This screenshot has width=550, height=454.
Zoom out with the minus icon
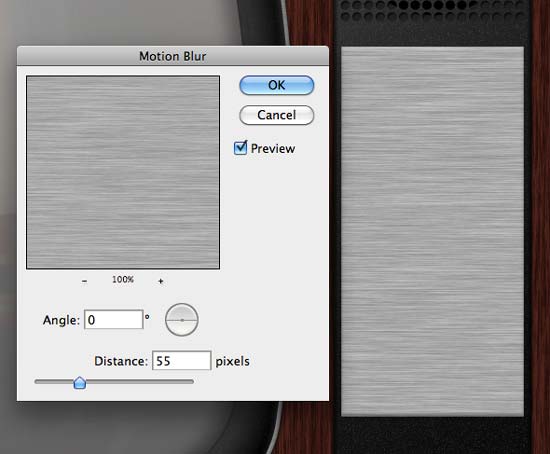[84, 281]
